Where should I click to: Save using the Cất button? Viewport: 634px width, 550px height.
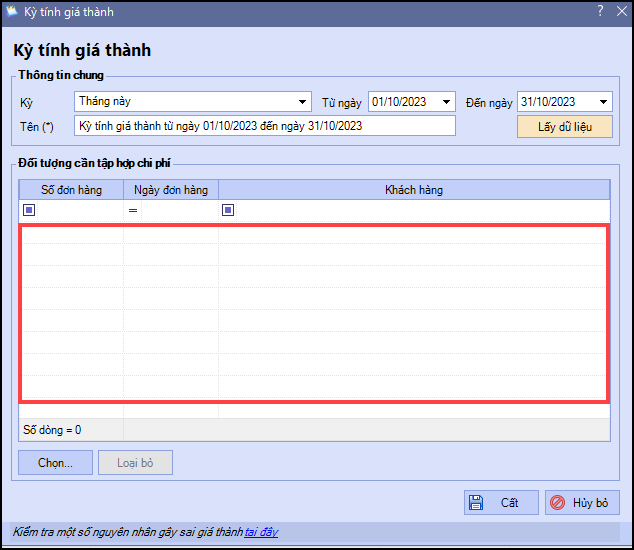pos(501,502)
